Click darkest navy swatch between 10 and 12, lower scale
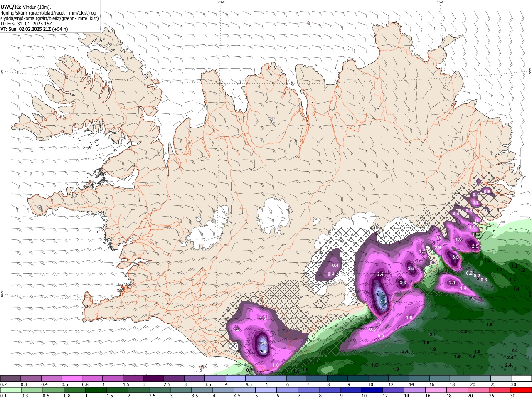The image size is (532, 399). point(371,390)
